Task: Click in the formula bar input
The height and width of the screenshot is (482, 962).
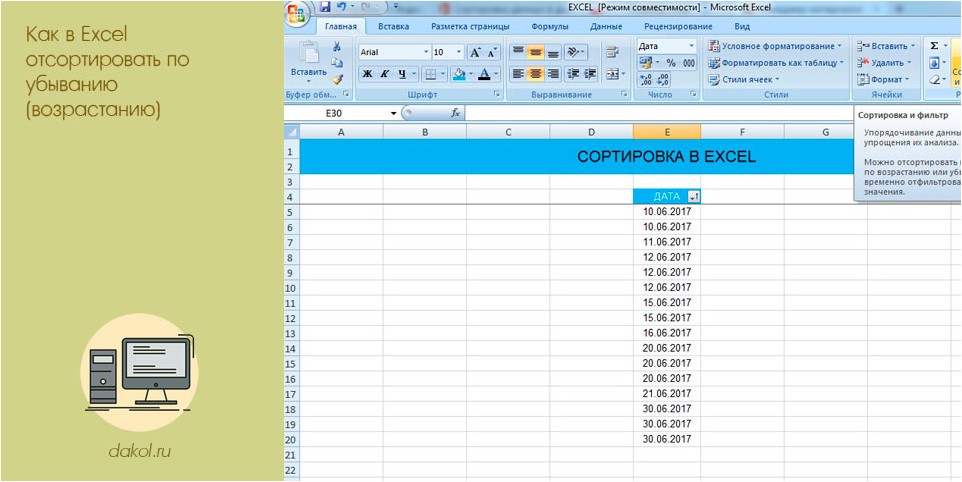Action: click(x=658, y=113)
